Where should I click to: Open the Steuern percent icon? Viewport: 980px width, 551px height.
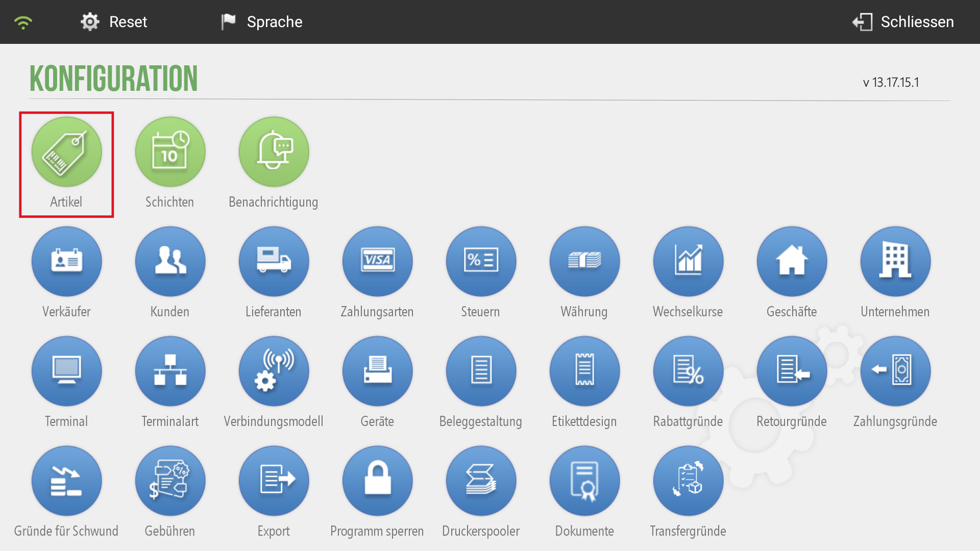pos(481,262)
